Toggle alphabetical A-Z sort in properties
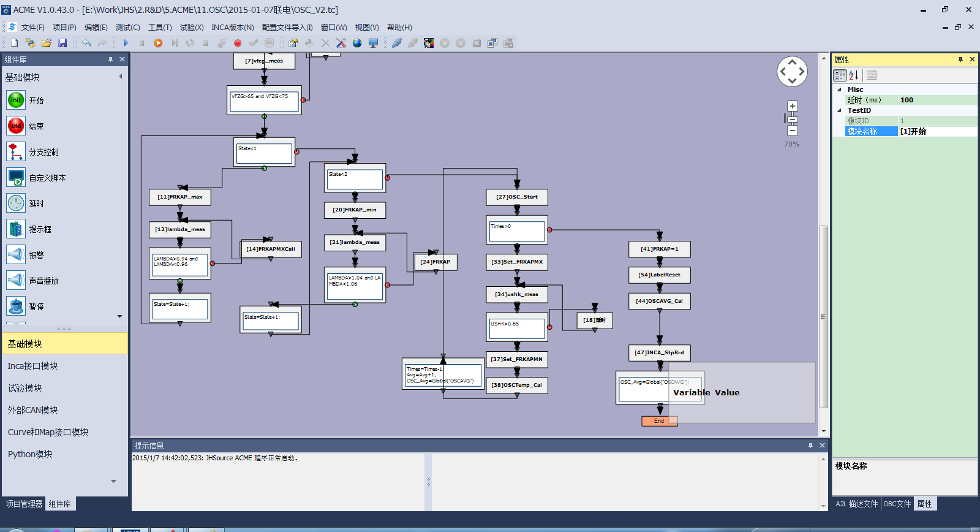This screenshot has height=532, width=980. pos(854,75)
